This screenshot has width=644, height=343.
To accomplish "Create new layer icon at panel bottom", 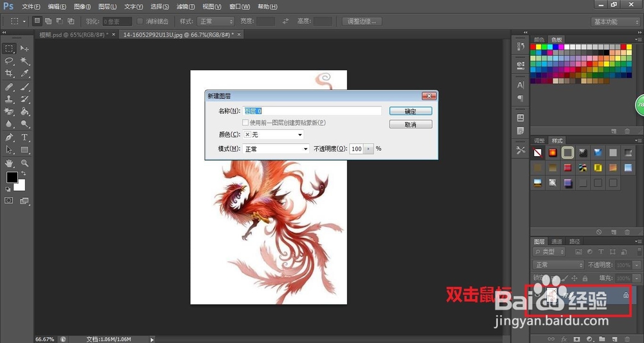I will pyautogui.click(x=614, y=339).
